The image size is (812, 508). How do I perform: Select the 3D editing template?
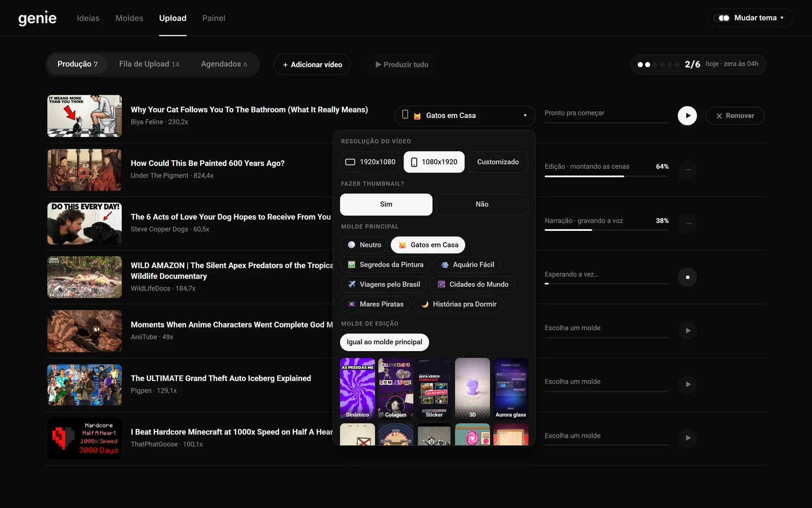(x=472, y=389)
